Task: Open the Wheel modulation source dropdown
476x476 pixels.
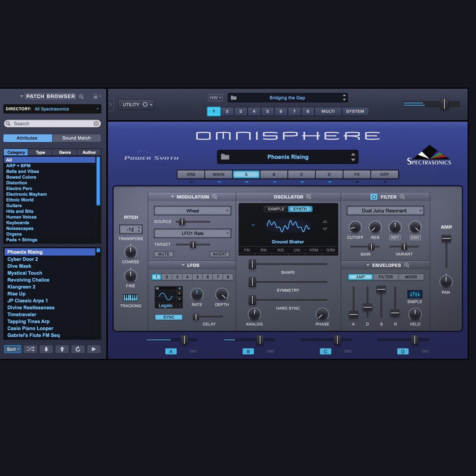Action: point(192,211)
